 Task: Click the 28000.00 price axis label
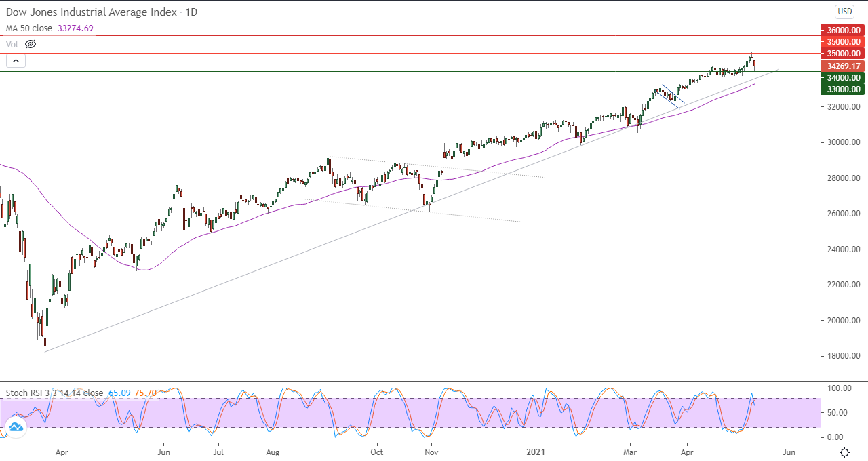point(842,178)
